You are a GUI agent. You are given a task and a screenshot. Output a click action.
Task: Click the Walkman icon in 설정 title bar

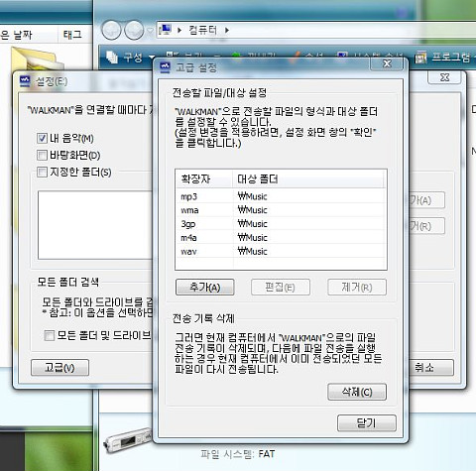pos(25,81)
